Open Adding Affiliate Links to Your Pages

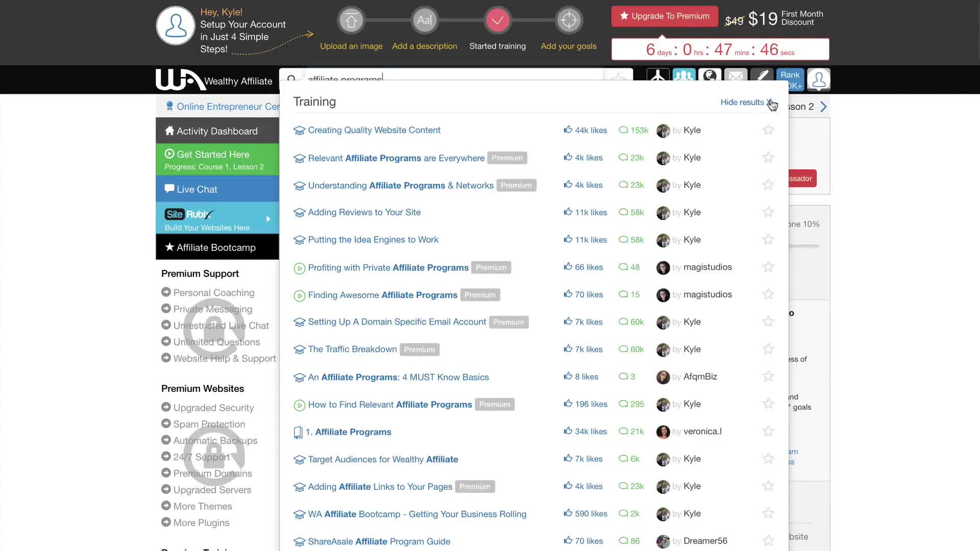(x=380, y=487)
